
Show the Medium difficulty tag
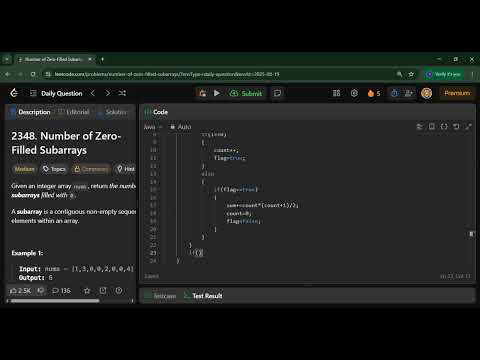click(24, 169)
